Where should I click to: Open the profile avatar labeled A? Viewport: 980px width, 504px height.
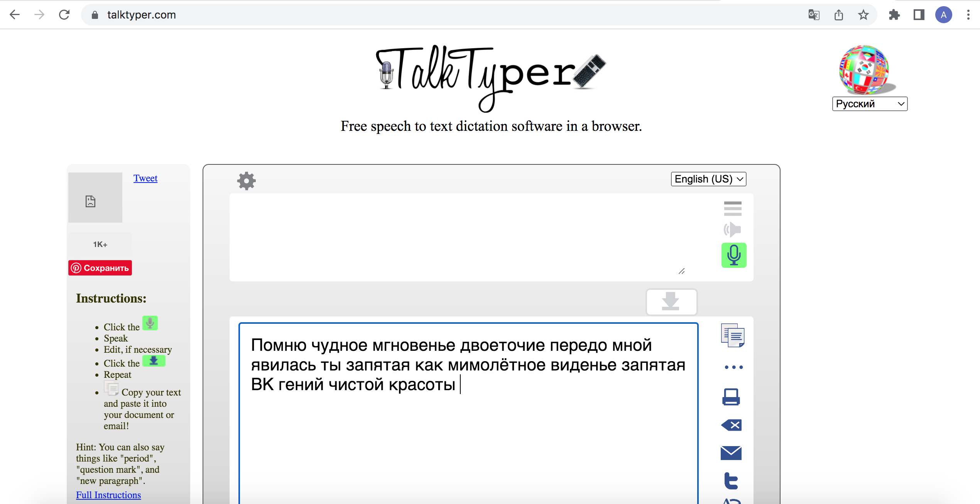click(x=943, y=15)
